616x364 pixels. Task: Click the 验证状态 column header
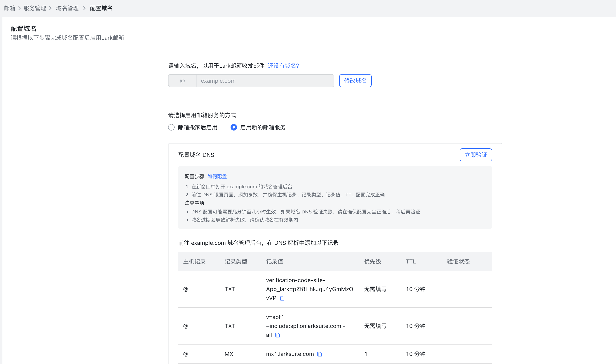(x=458, y=261)
